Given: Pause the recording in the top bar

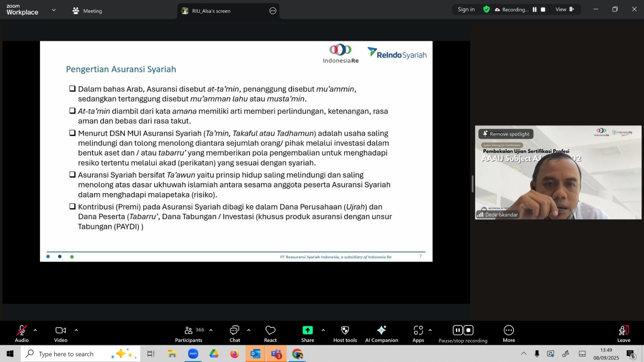Looking at the screenshot, I should coord(535,10).
